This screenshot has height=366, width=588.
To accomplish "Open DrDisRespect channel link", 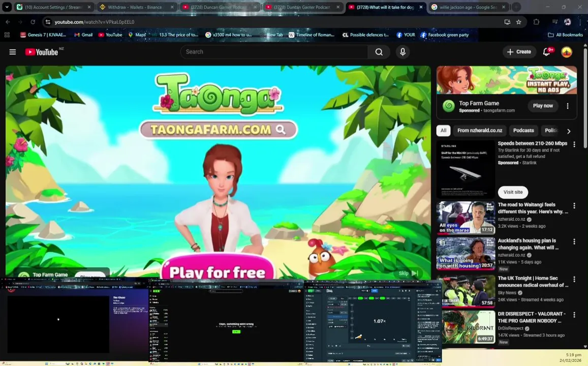I will [510, 328].
